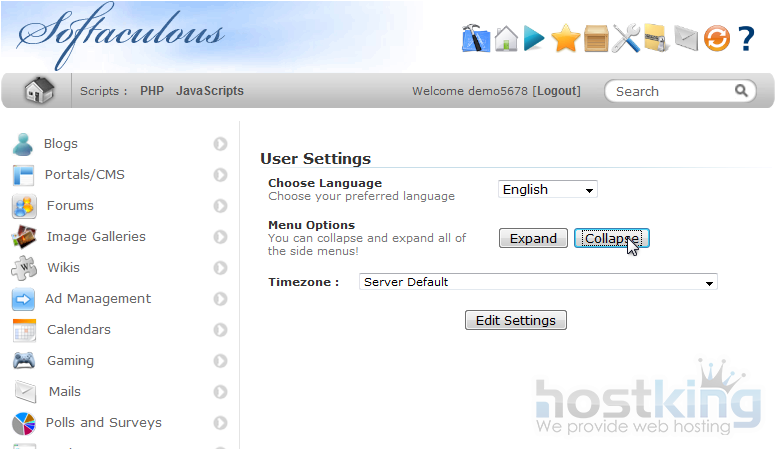The height and width of the screenshot is (450, 776).
Task: Expand the Blogs category arrow
Action: (220, 144)
